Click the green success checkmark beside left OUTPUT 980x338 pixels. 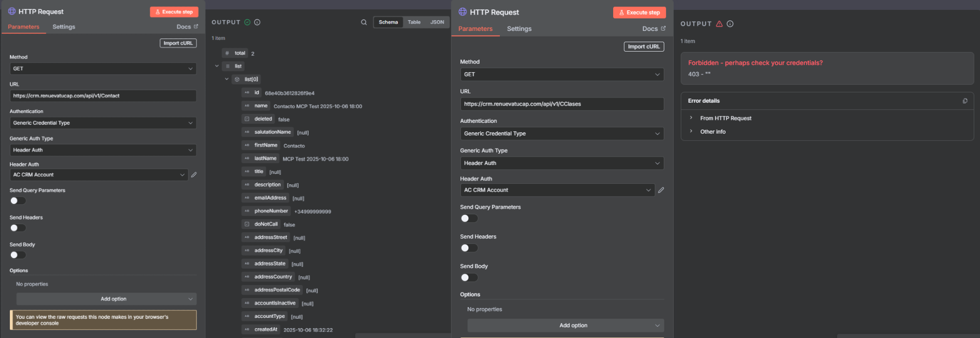click(247, 22)
